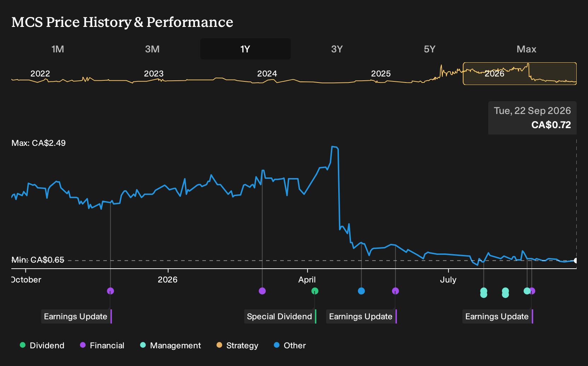This screenshot has height=366, width=588.
Task: Select the 3Y range tab
Action: click(x=337, y=49)
